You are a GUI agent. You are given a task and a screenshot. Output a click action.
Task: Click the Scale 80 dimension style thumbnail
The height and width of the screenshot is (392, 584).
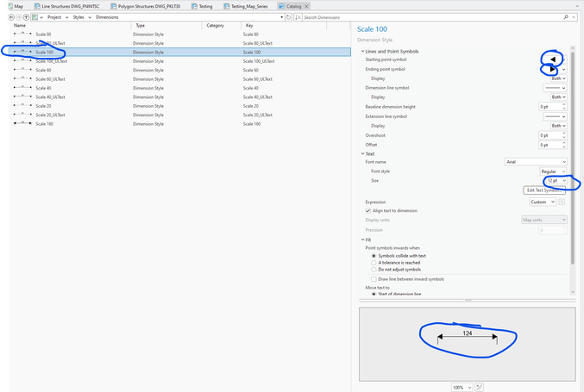22,34
